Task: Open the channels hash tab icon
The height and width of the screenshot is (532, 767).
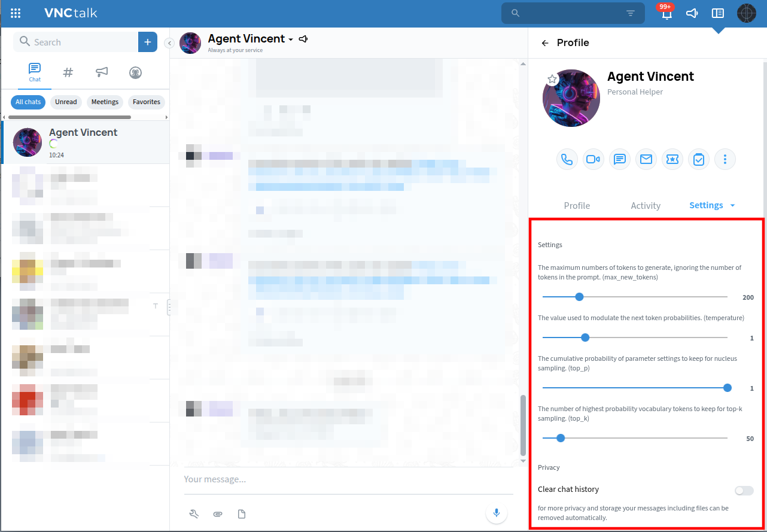Action: pos(68,72)
